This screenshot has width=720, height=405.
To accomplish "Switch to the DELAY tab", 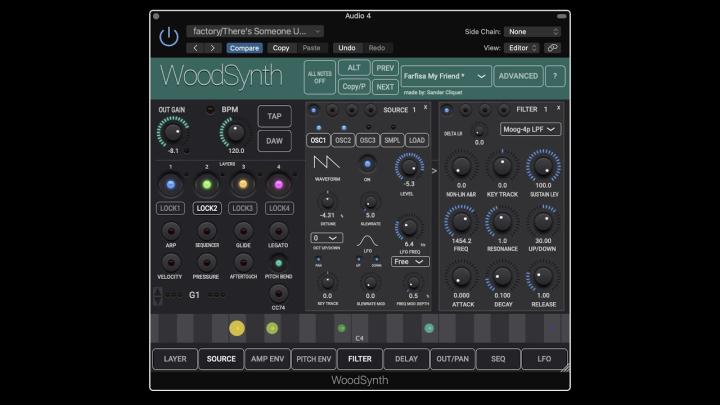I will click(x=406, y=359).
